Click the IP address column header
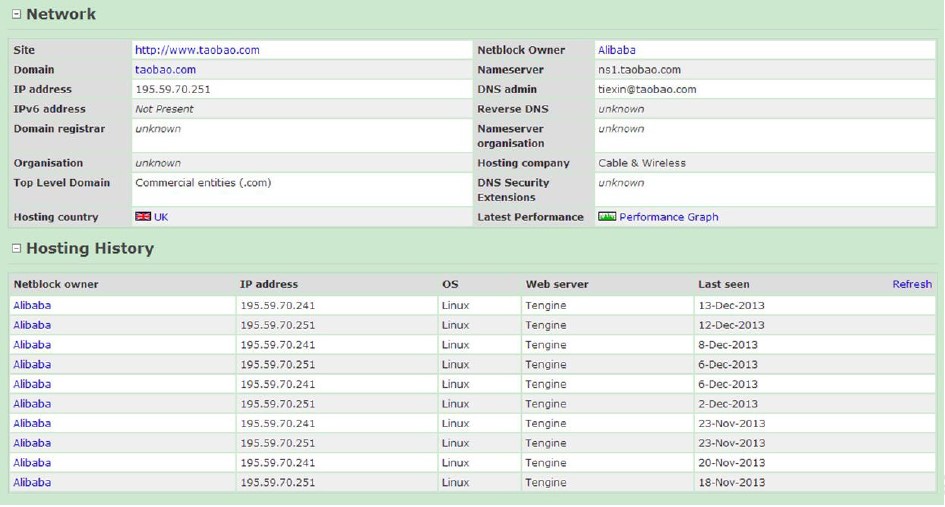Image resolution: width=945 pixels, height=507 pixels. 269,284
